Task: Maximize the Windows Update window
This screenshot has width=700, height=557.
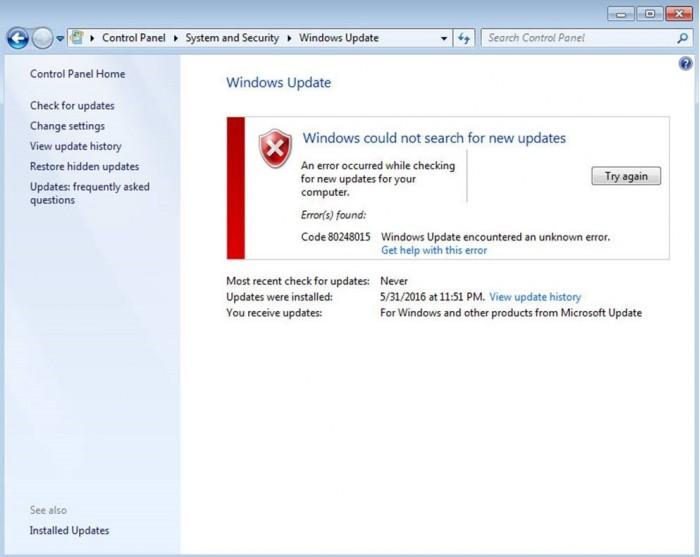Action: 650,14
